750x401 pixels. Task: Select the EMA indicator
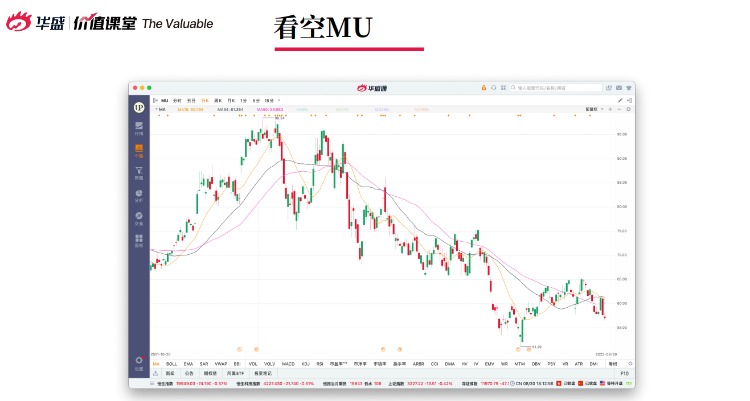pos(188,364)
